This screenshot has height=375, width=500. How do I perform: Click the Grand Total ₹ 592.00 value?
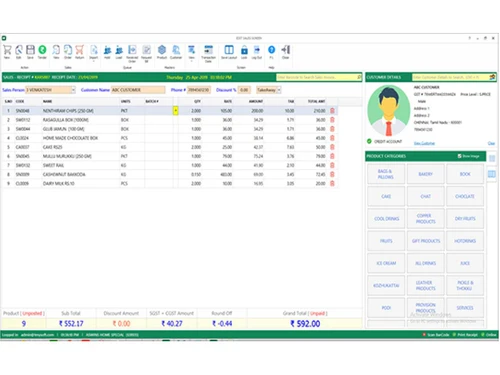pyautogui.click(x=305, y=323)
